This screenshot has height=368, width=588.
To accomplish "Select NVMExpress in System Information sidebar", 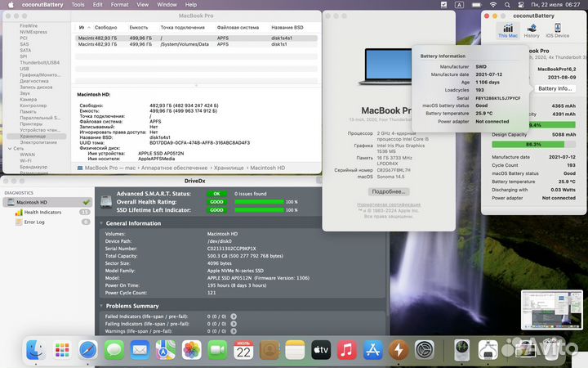I will point(33,32).
